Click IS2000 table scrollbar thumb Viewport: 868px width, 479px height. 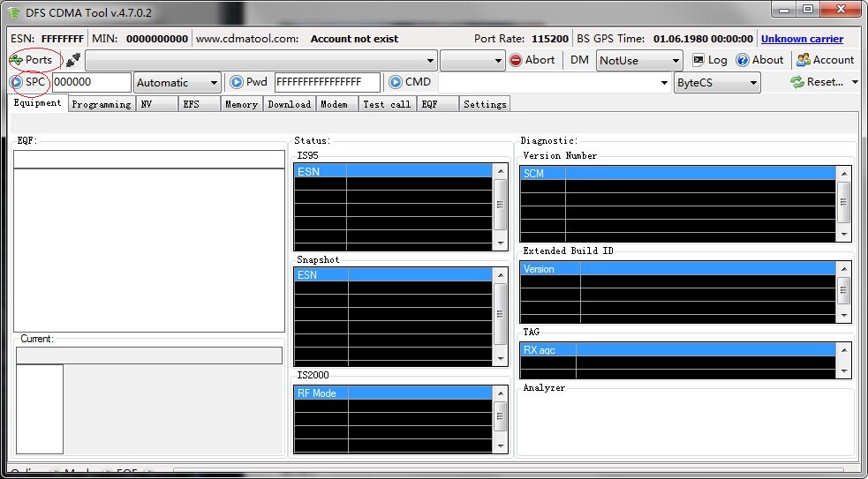pyautogui.click(x=501, y=416)
